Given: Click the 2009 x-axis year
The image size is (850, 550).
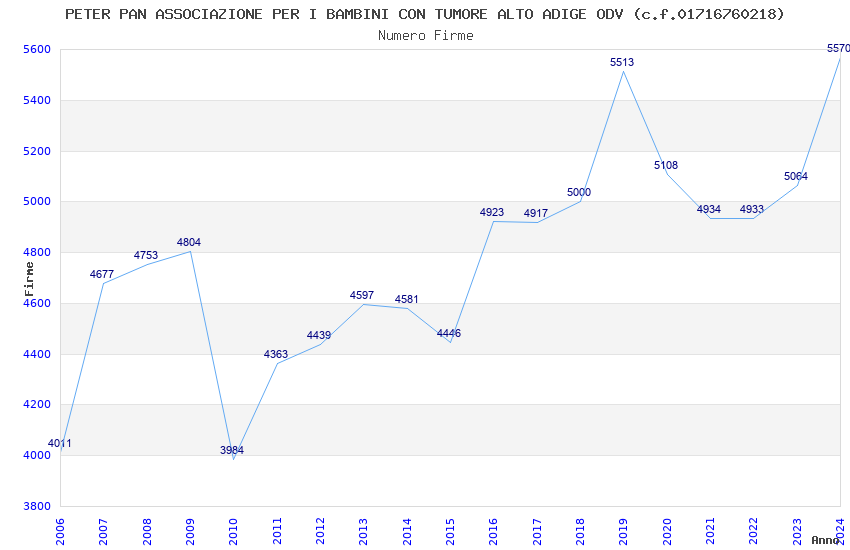Looking at the screenshot, I should [x=190, y=532].
